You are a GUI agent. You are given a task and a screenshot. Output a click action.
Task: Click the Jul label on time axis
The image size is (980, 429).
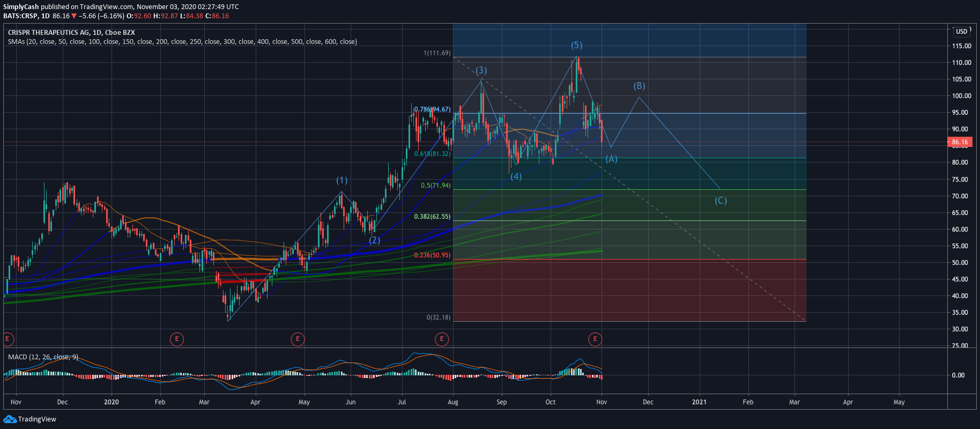point(402,402)
